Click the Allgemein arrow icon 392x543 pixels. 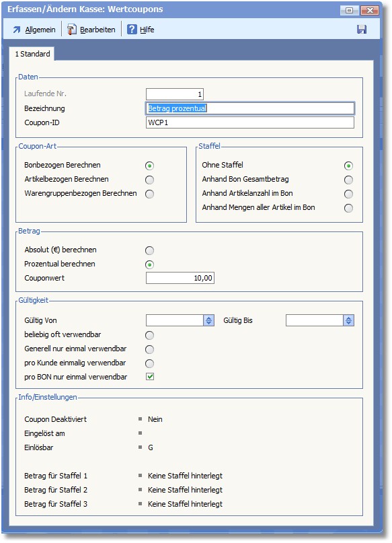click(x=17, y=30)
